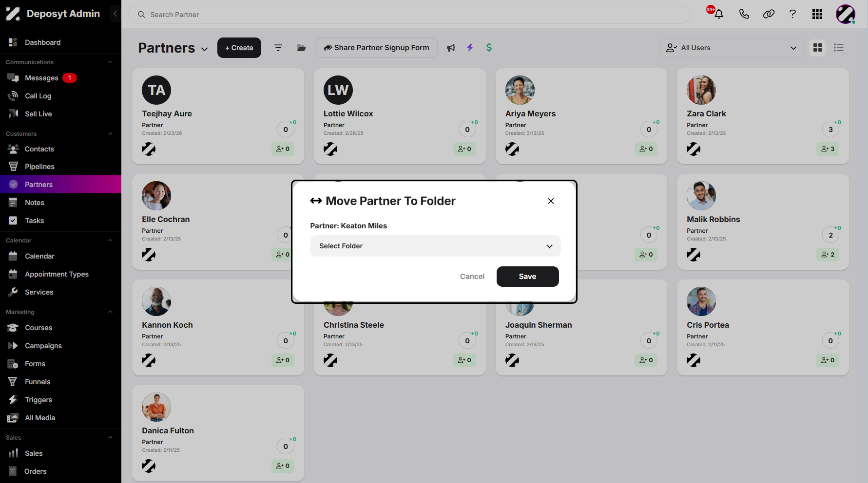Click Malik Robbins' green referral count badge
868x483 pixels.
828,255
